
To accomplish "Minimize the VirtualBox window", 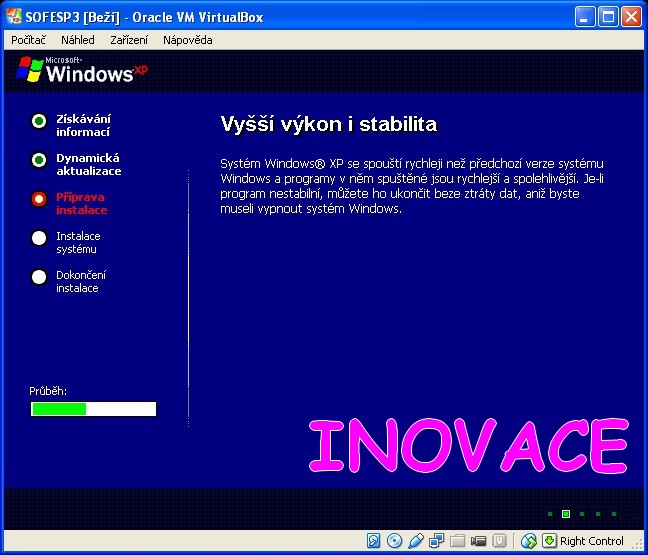I will (x=584, y=17).
